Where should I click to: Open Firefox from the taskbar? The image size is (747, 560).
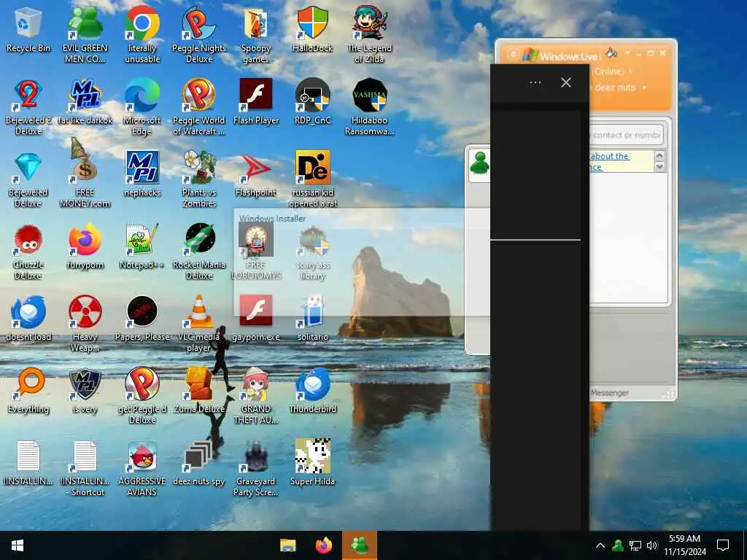pyautogui.click(x=323, y=545)
